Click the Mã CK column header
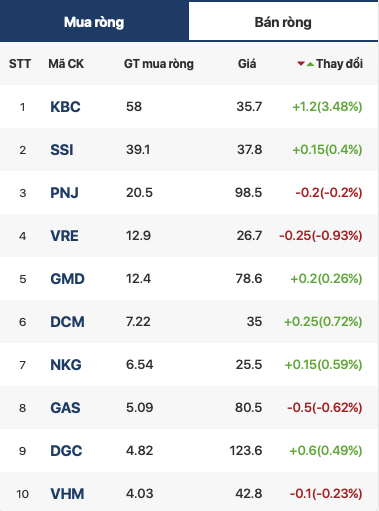Screen dimensions: 379x511 pos(66,64)
